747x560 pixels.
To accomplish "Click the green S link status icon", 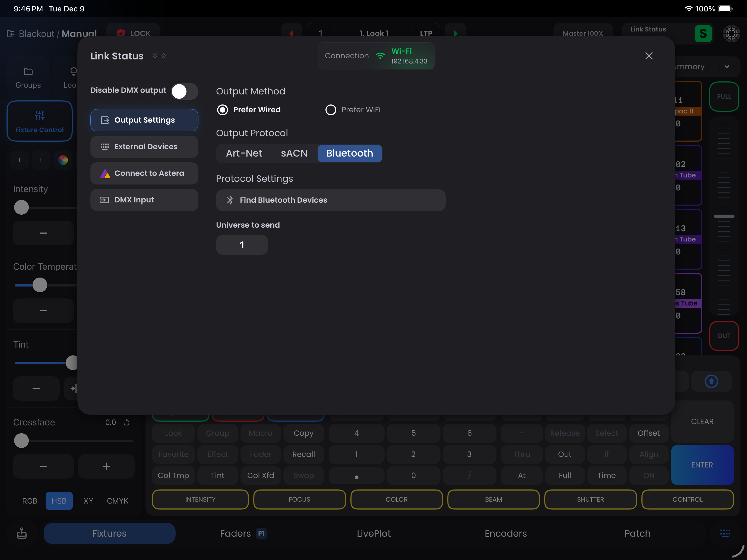I will [703, 33].
